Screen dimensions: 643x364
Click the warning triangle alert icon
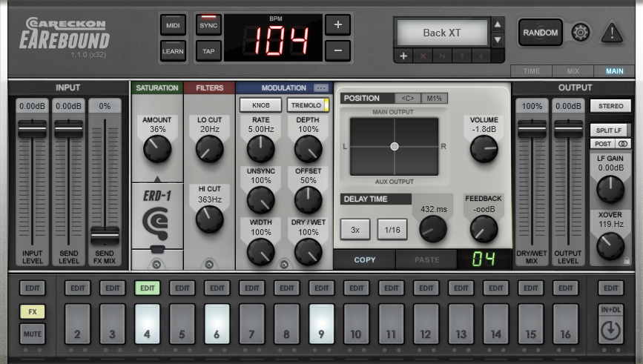[612, 33]
